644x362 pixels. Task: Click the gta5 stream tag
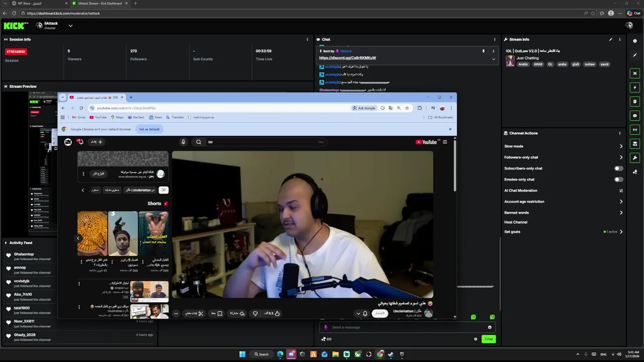coord(576,64)
